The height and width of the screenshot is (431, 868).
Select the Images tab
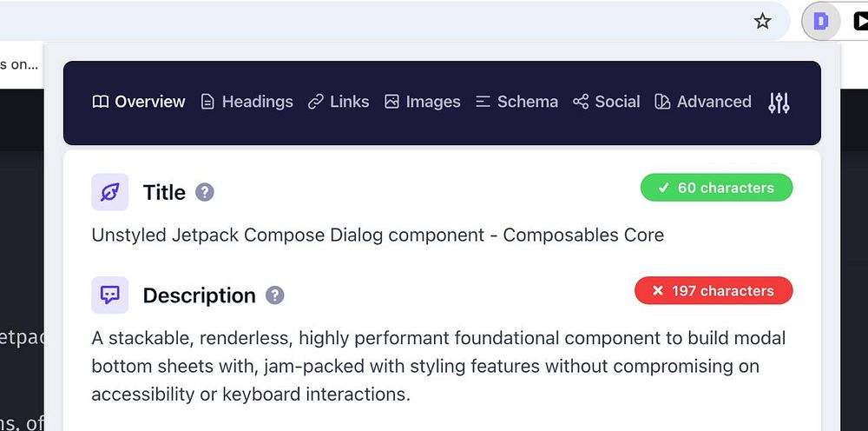(423, 102)
